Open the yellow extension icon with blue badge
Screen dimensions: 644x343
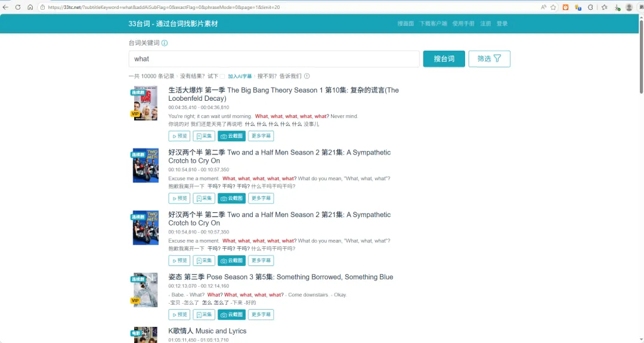pos(578,7)
